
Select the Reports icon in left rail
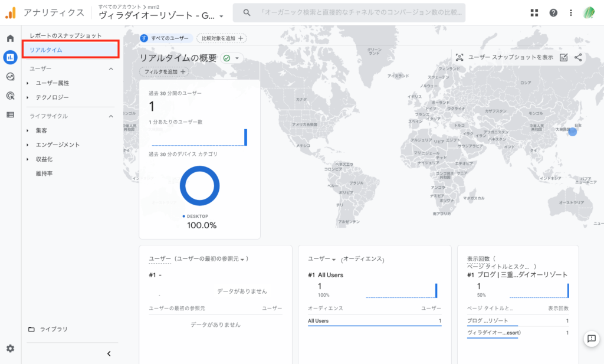pos(10,57)
